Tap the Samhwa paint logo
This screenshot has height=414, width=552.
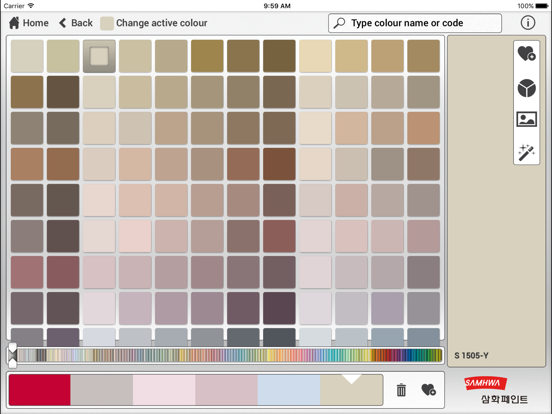pyautogui.click(x=497, y=391)
